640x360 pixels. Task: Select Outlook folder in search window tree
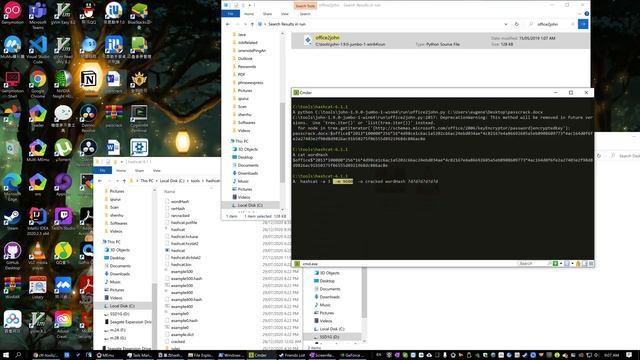point(245,58)
